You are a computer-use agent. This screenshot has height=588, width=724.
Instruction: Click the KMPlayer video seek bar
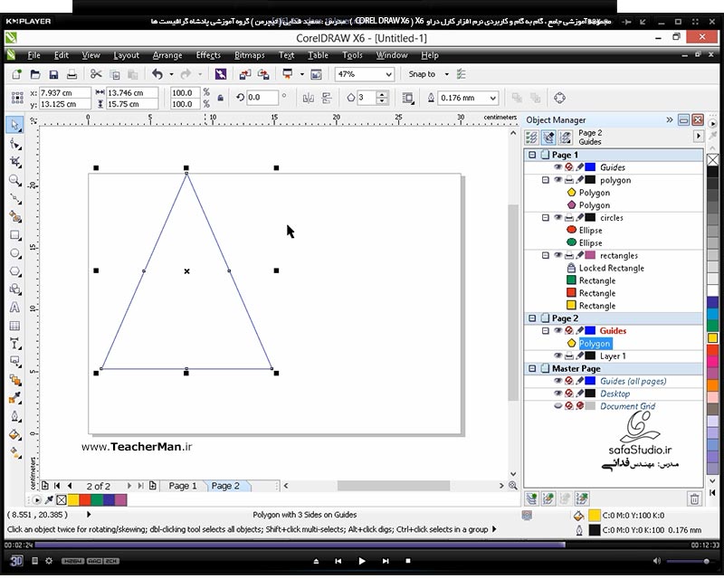pyautogui.click(x=361, y=545)
